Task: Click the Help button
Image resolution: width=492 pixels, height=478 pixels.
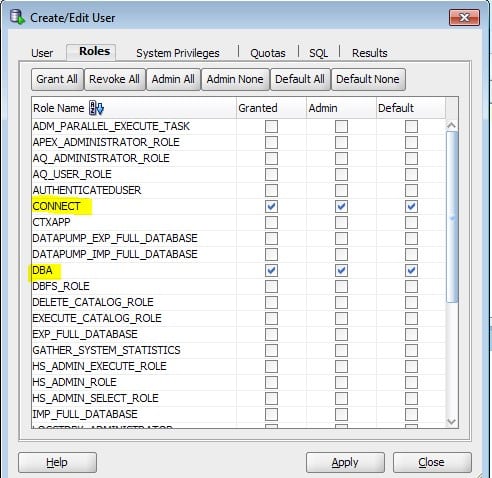Action: click(x=57, y=462)
